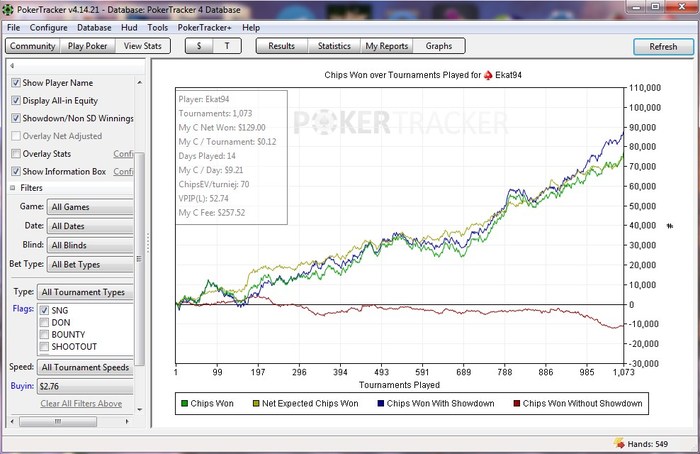
Task: Open the Tournament Type dropdown
Action: [x=85, y=292]
